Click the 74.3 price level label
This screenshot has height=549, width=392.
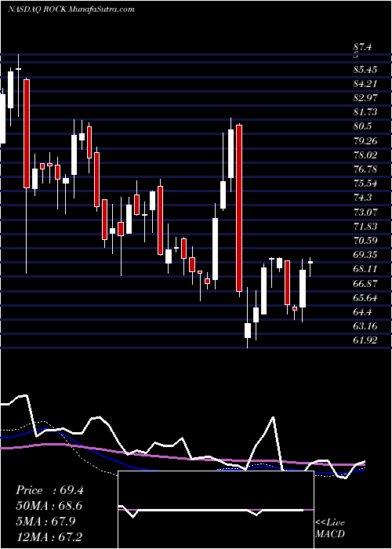point(363,198)
